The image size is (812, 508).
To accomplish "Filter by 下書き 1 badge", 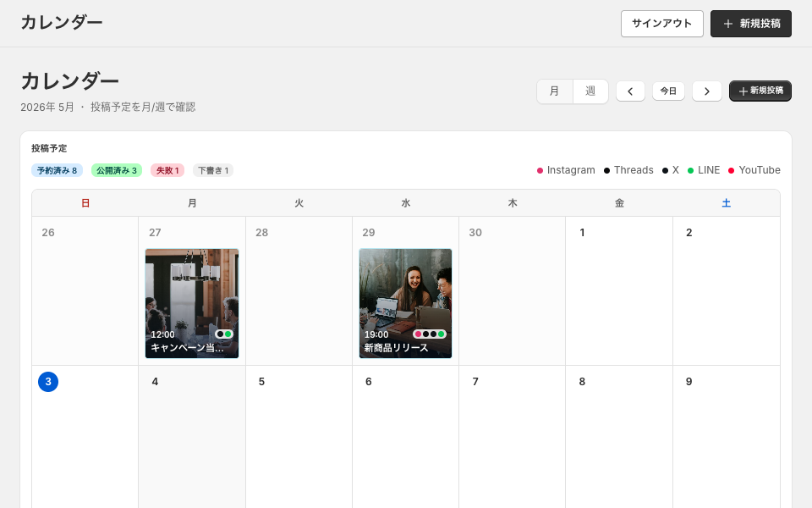I will 213,170.
